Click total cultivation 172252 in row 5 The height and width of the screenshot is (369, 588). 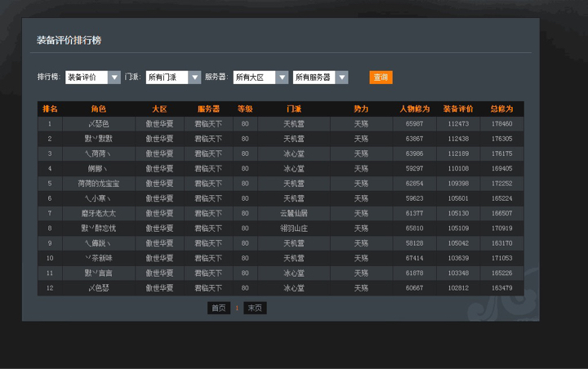[x=501, y=184]
